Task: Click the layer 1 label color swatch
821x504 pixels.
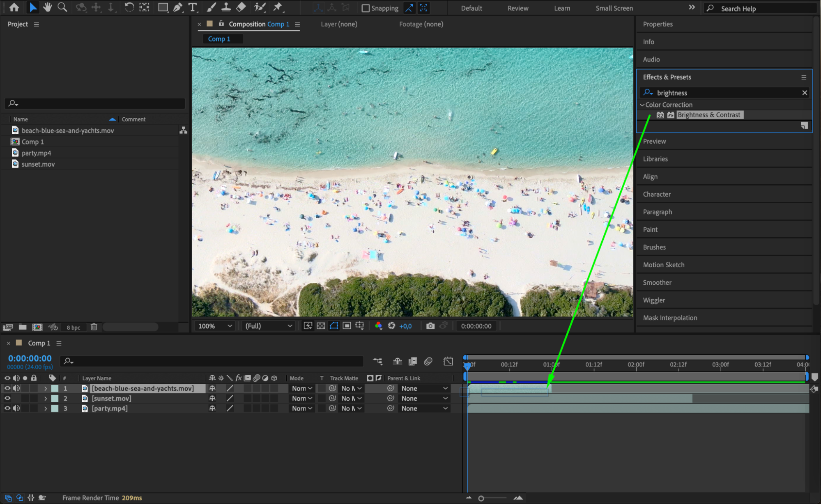Action: pyautogui.click(x=55, y=388)
